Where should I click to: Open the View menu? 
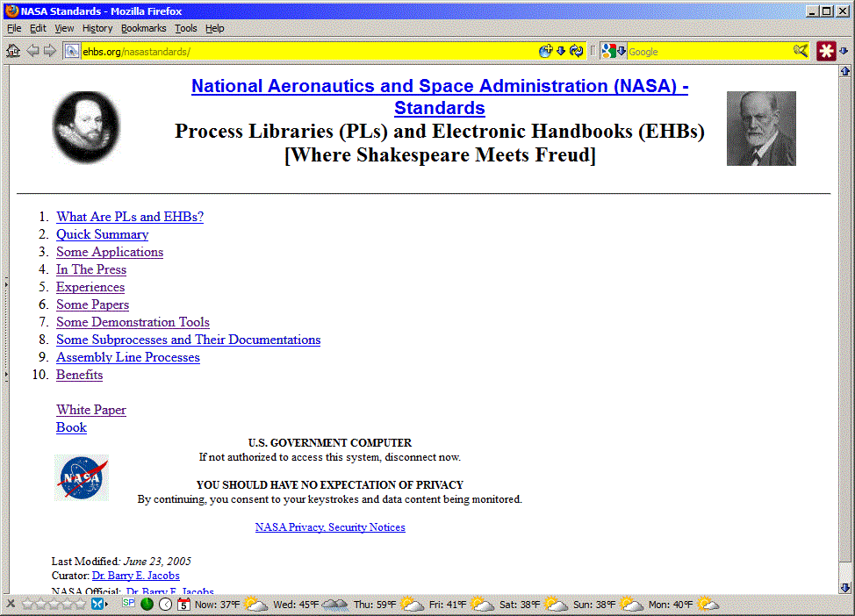click(64, 28)
